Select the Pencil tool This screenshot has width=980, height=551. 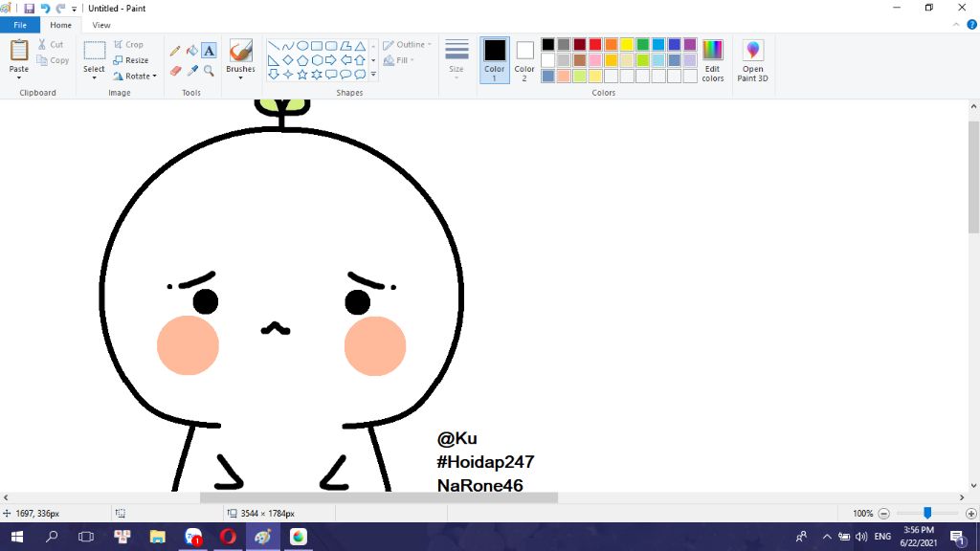(x=175, y=52)
